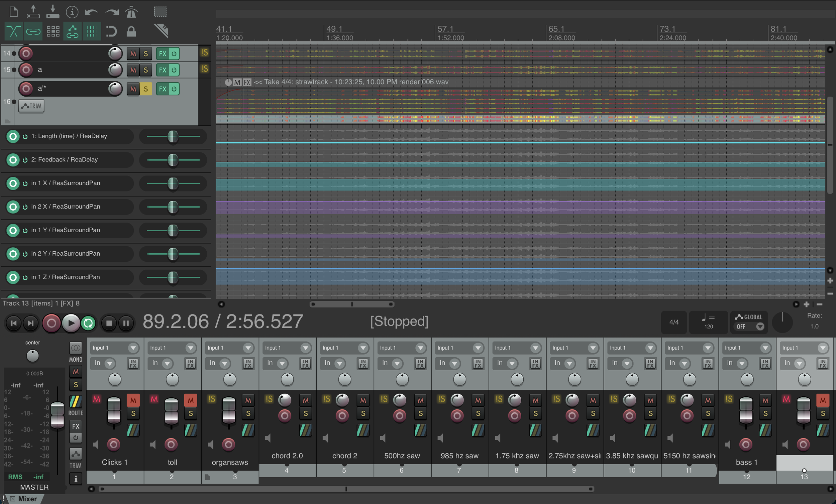836x504 pixels.
Task: Toggle repeat loop in transport bar
Action: pos(88,323)
